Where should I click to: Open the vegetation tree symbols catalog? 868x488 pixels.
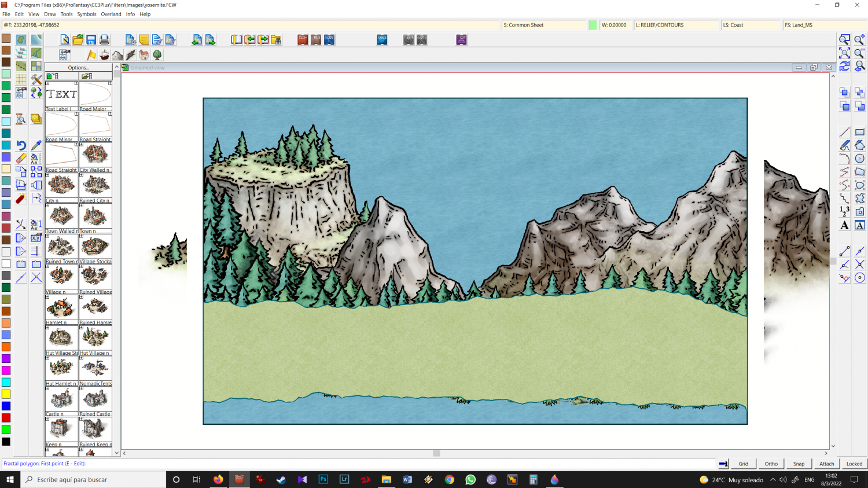click(x=157, y=55)
